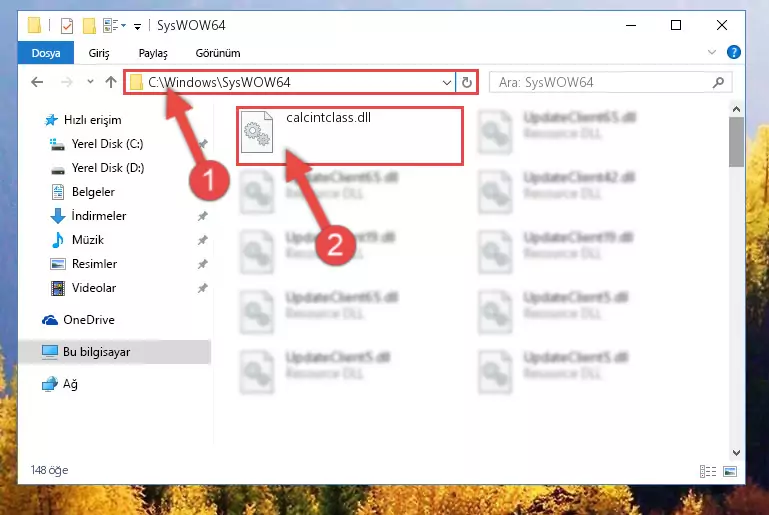
Task: Switch to details view in status bar
Action: 708,471
